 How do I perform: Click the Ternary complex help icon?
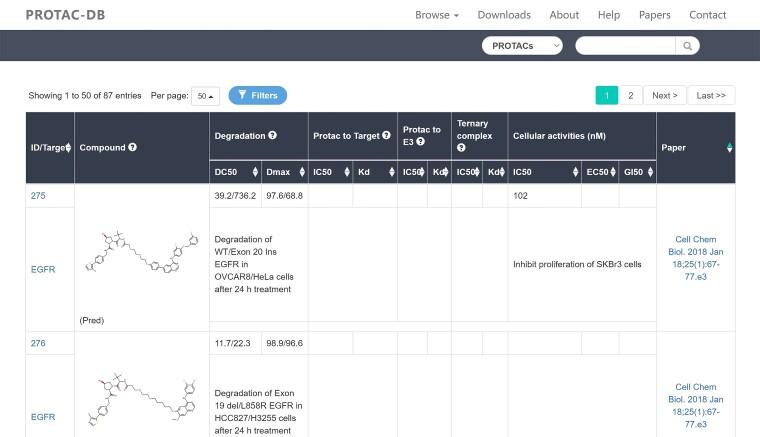pos(461,148)
